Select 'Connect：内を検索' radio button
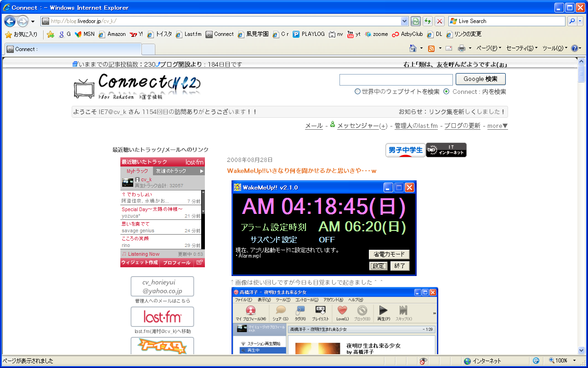 tap(446, 92)
